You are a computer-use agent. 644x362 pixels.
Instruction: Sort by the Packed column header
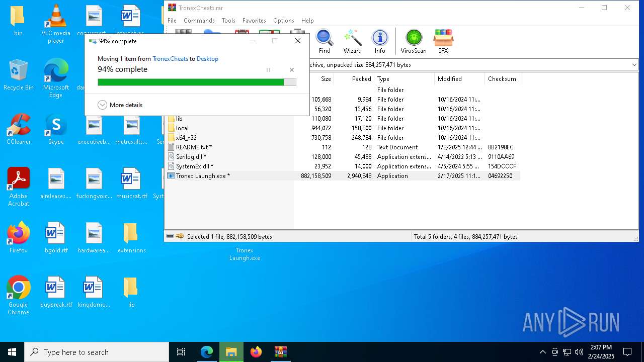click(354, 79)
